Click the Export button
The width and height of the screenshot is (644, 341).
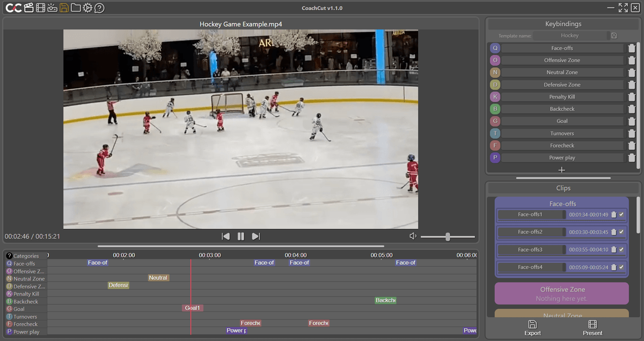coord(532,329)
